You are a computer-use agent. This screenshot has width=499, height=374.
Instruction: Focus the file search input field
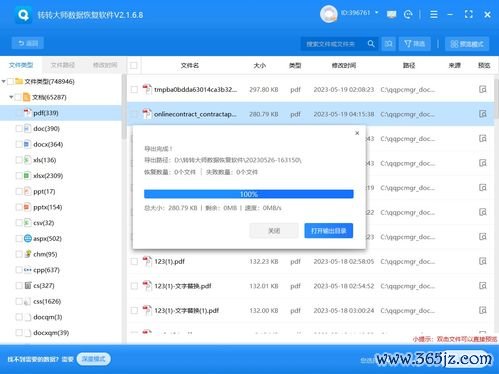334,44
